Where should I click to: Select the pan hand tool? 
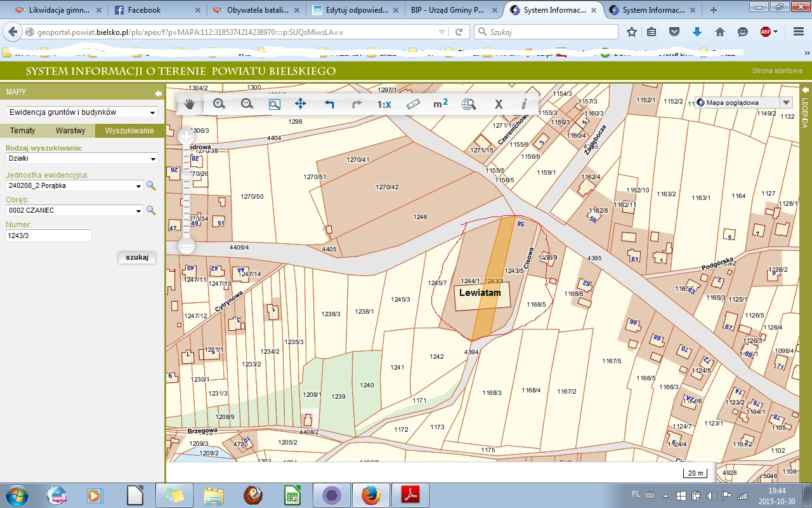pos(190,105)
